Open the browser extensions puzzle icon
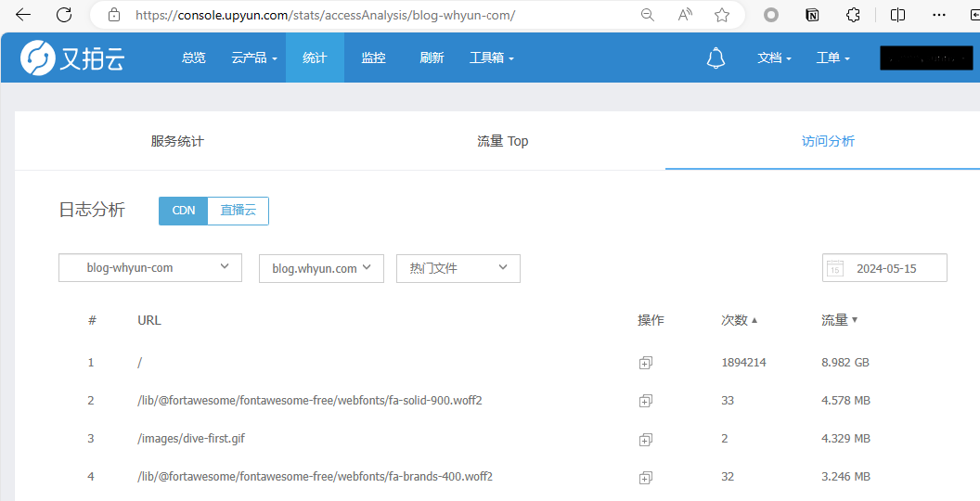Screen dimensions: 980x501 854,15
